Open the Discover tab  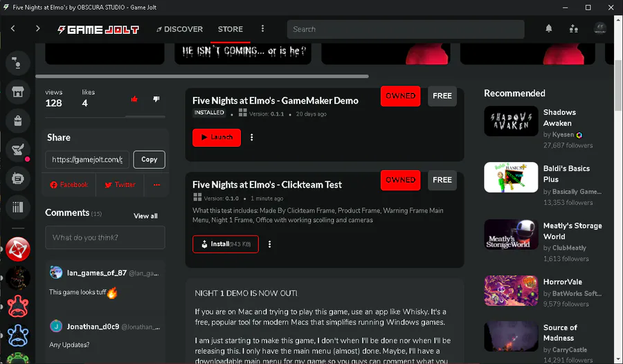[179, 29]
